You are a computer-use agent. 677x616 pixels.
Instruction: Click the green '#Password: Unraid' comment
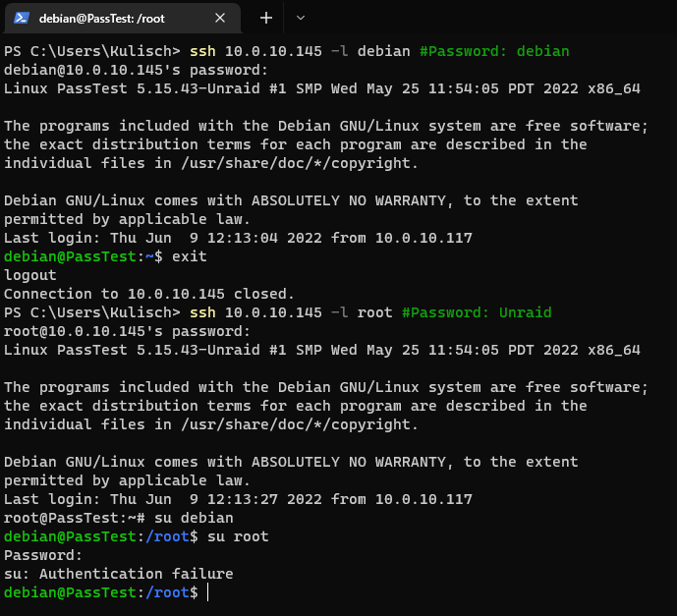pyautogui.click(x=477, y=312)
